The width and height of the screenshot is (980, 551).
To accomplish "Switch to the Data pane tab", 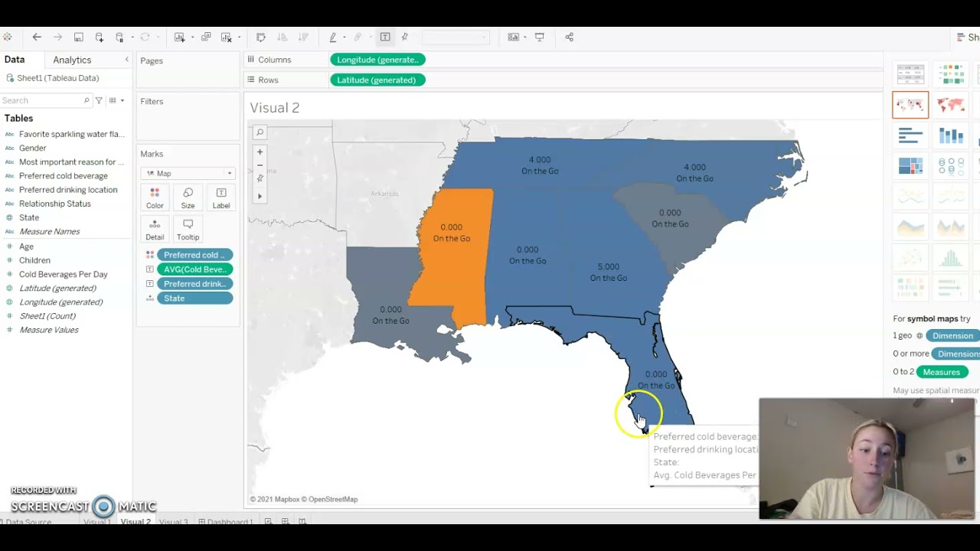I will click(15, 60).
